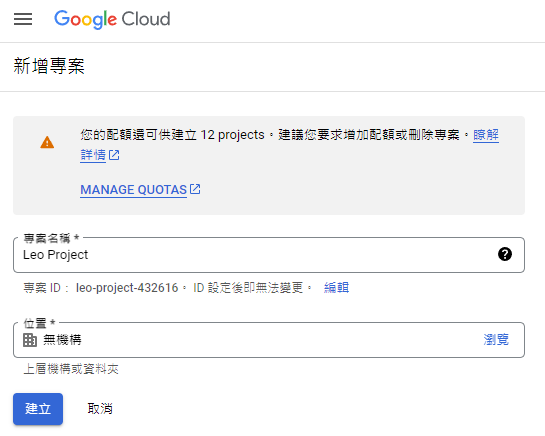
Task: Click the organization building icon
Action: (30, 340)
